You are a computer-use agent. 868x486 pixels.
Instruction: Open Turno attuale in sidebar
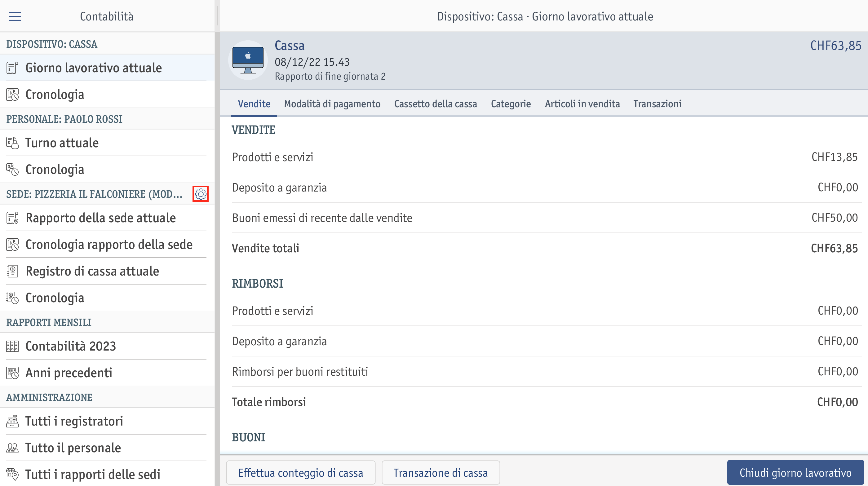click(107, 143)
